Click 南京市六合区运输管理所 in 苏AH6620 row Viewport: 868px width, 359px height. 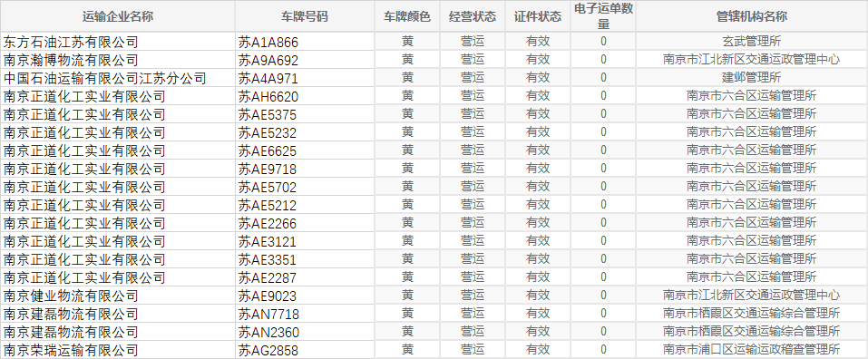click(x=752, y=96)
